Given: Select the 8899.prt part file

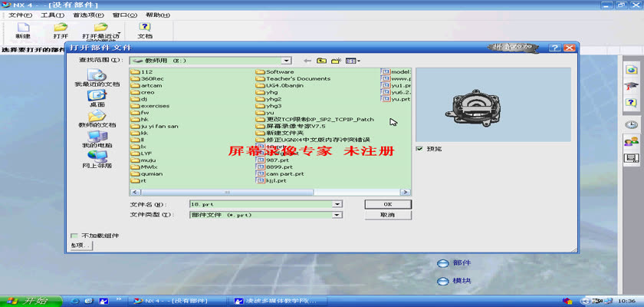Looking at the screenshot, I should click(x=274, y=167).
